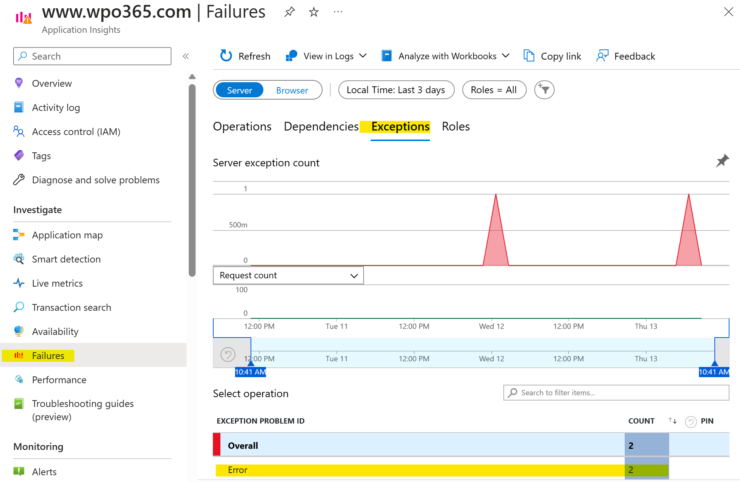This screenshot has height=482, width=740.
Task: Click the Copy link icon
Action: click(529, 56)
